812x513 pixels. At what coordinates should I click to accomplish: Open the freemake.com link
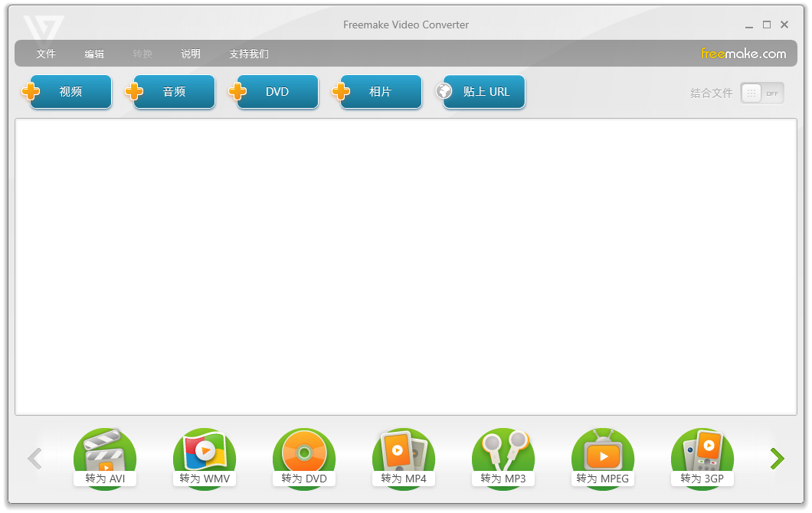[744, 54]
